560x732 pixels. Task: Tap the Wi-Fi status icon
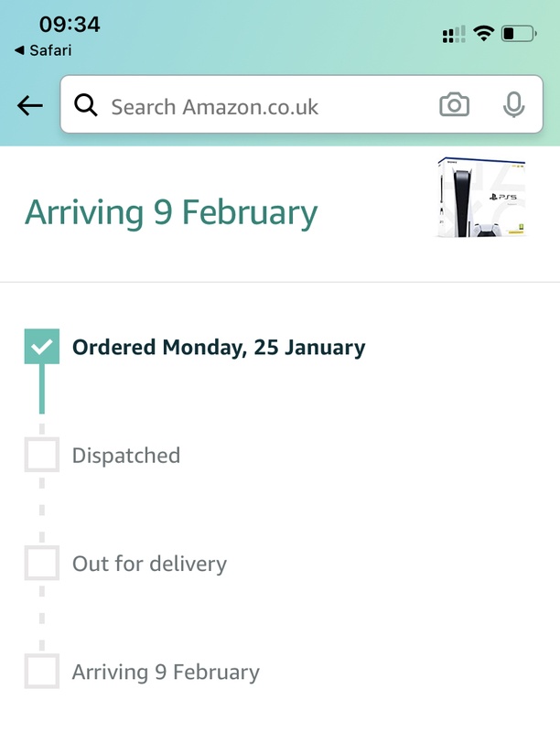click(x=483, y=35)
